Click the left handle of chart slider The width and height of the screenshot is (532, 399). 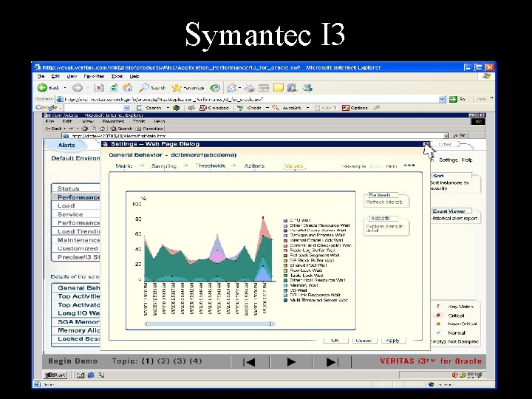pos(146,324)
